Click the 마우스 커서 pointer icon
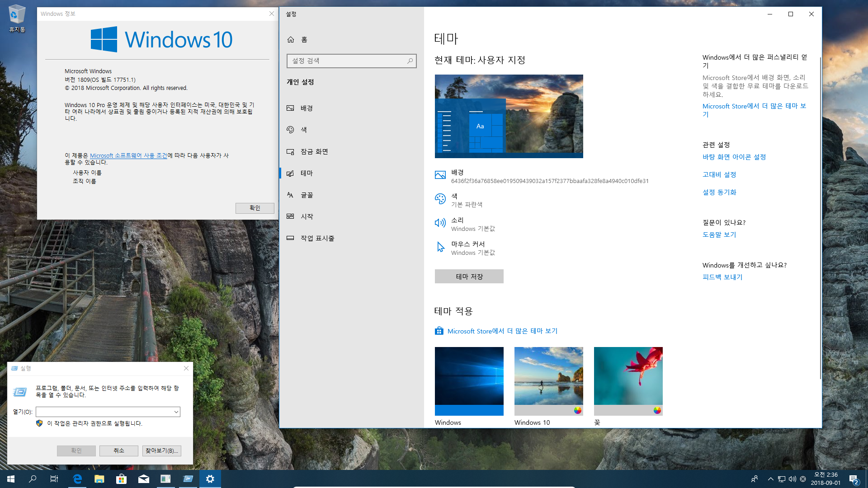Image resolution: width=868 pixels, height=488 pixels. click(440, 247)
